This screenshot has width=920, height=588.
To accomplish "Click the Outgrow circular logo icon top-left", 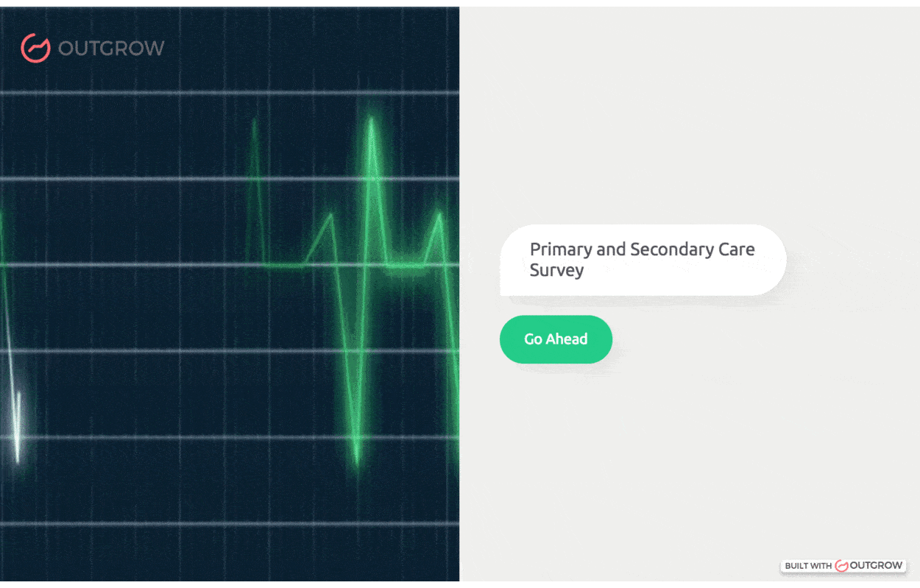I will (35, 48).
